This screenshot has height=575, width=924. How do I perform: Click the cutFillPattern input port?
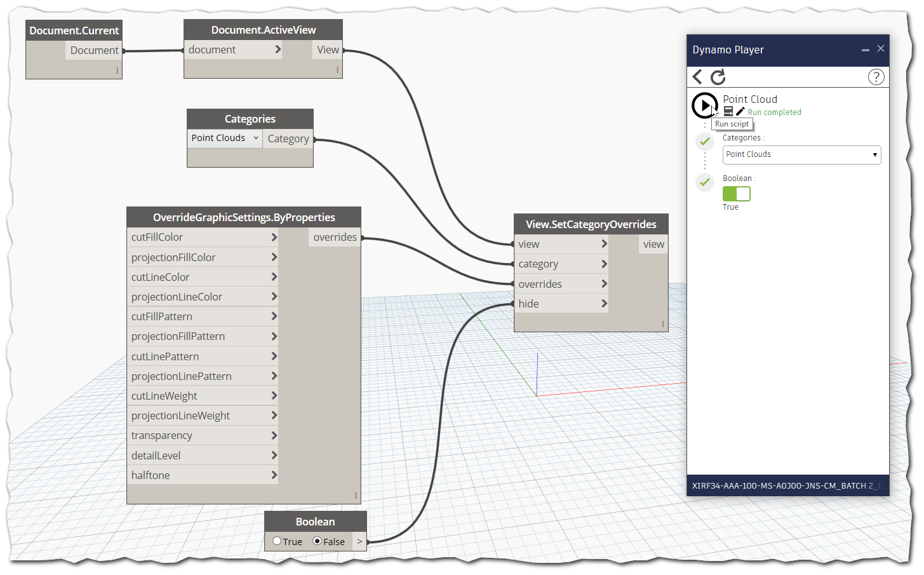click(x=203, y=316)
